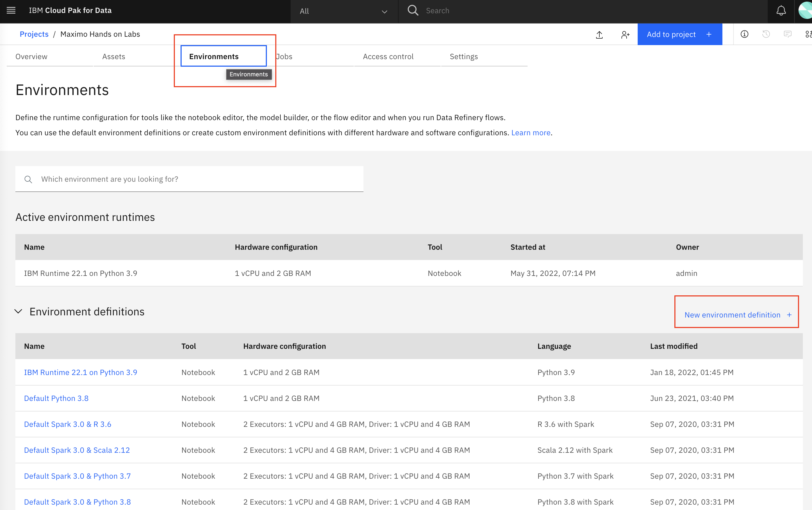Open the user avatar menu
Screen dimensions: 812x510
coord(805,11)
